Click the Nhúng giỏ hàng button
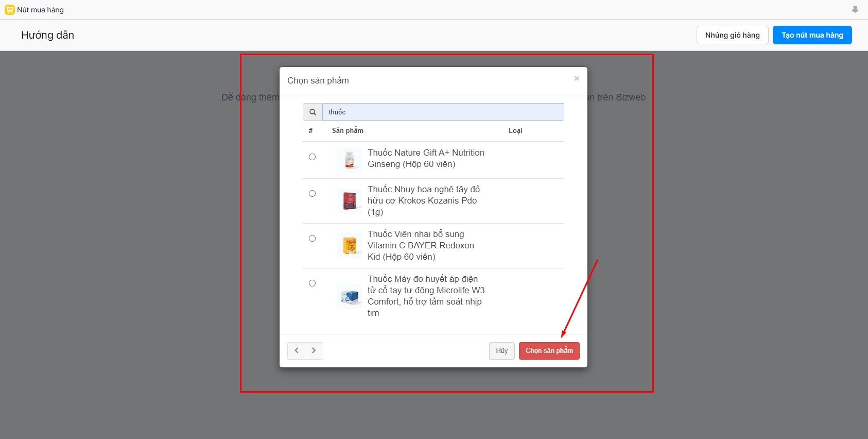The height and width of the screenshot is (439, 868). pyautogui.click(x=732, y=35)
